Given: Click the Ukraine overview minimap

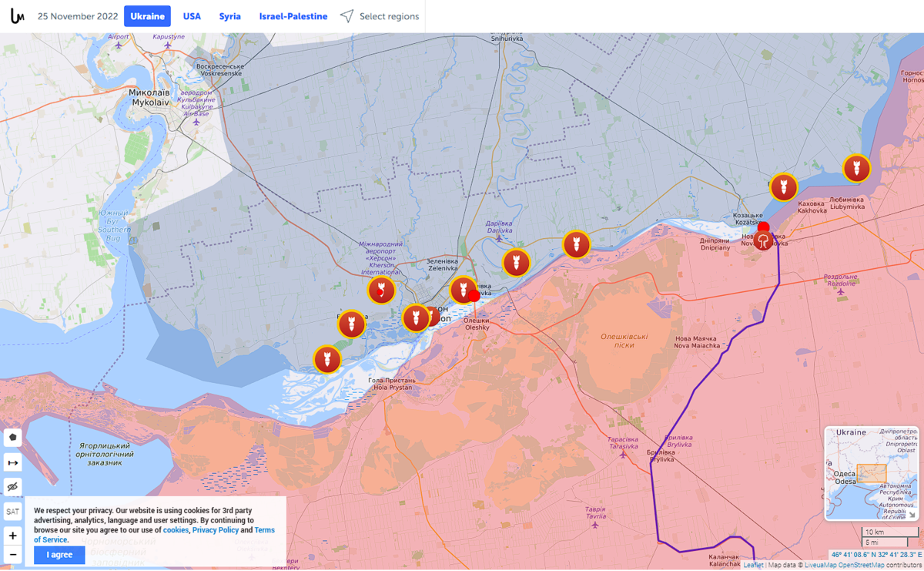Looking at the screenshot, I should (x=872, y=473).
